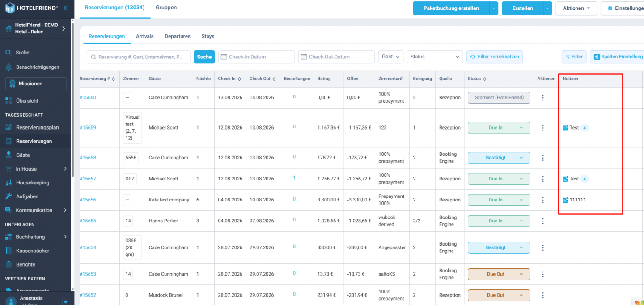Click the logout icon beside Anastasiia
The height and width of the screenshot is (305, 644).
(65, 301)
